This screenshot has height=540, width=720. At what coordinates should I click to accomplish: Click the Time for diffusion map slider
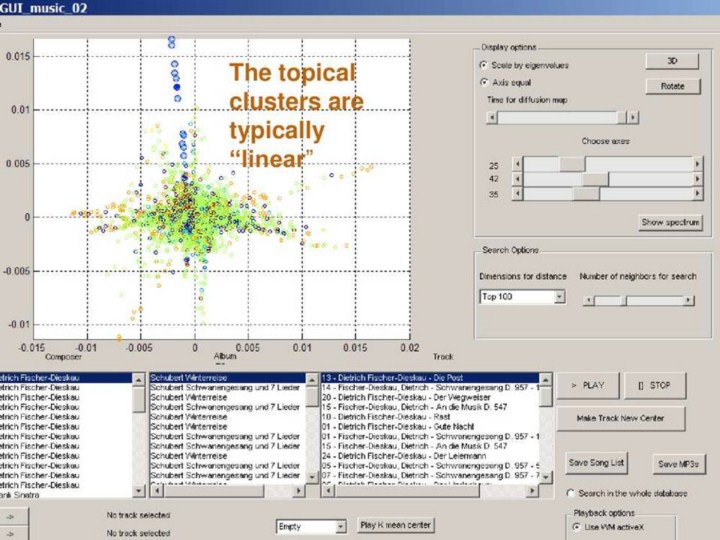560,118
